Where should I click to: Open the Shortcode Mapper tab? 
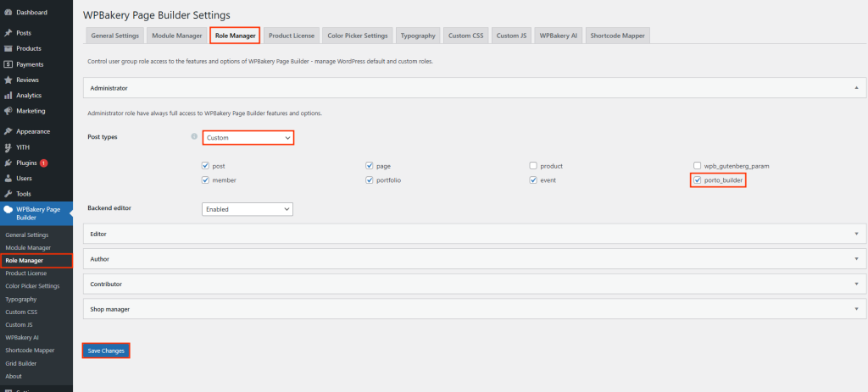[618, 36]
